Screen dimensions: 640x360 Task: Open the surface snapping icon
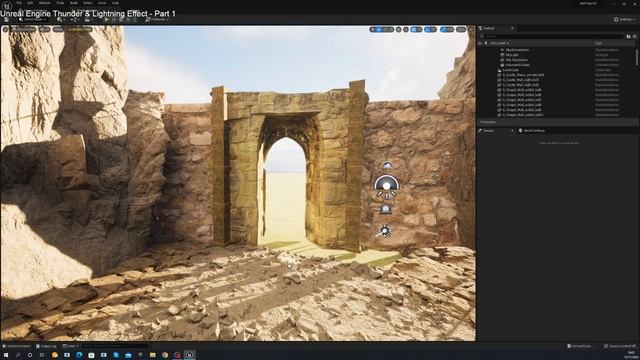pos(406,29)
